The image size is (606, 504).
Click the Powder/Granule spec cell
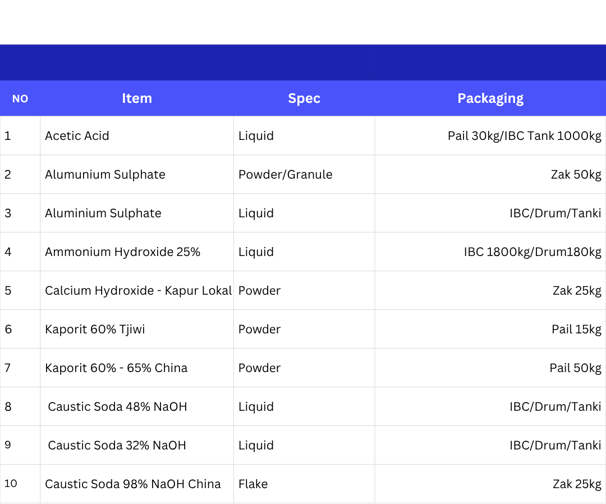[x=304, y=174]
